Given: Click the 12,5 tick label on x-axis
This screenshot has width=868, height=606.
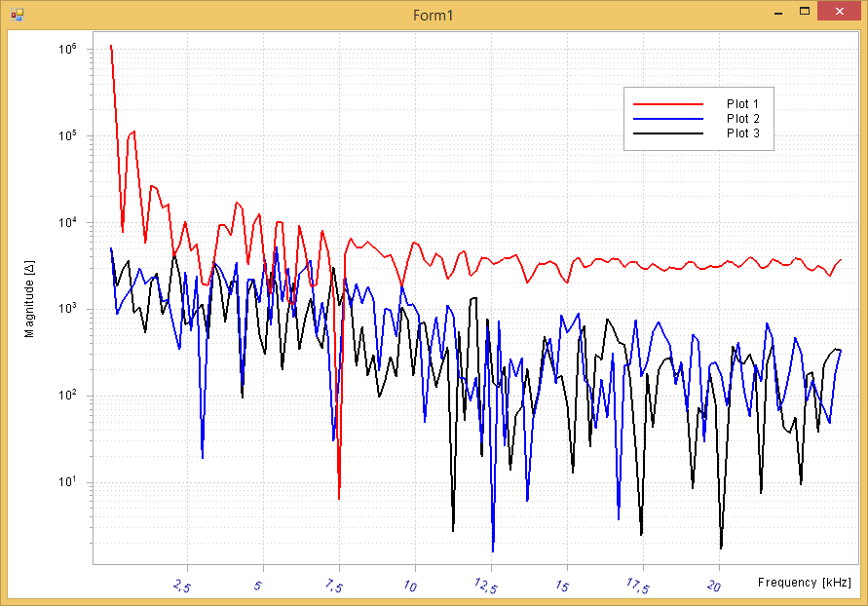Looking at the screenshot, I should point(485,586).
